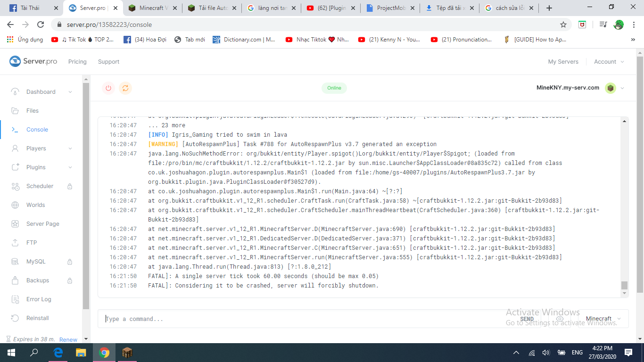This screenshot has height=362, width=644.
Task: Open the Minecraft dropdown next to the command box
Action: point(604,319)
